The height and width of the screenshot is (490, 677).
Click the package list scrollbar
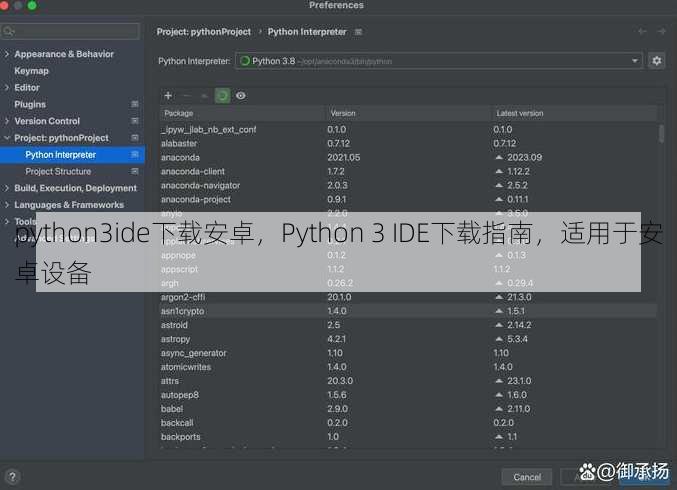tap(661, 133)
